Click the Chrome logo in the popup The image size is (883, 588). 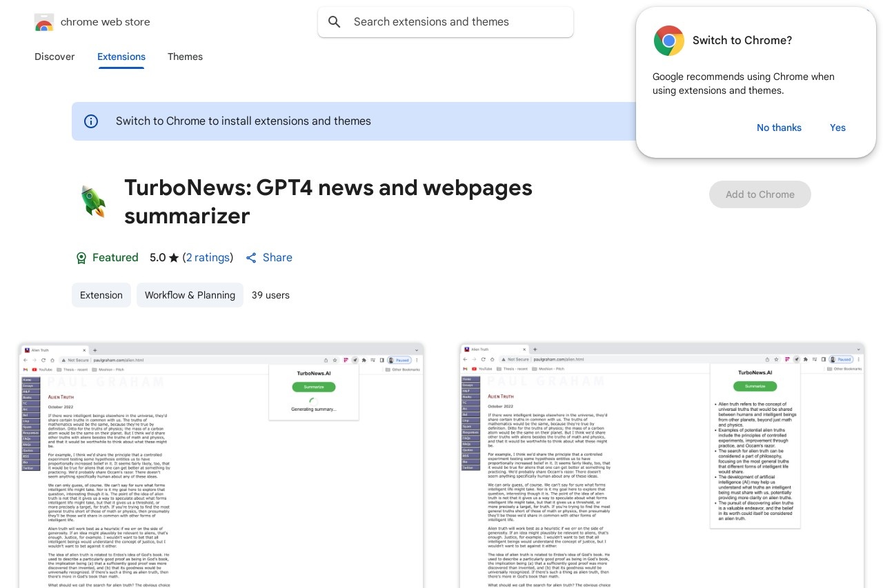tap(669, 41)
